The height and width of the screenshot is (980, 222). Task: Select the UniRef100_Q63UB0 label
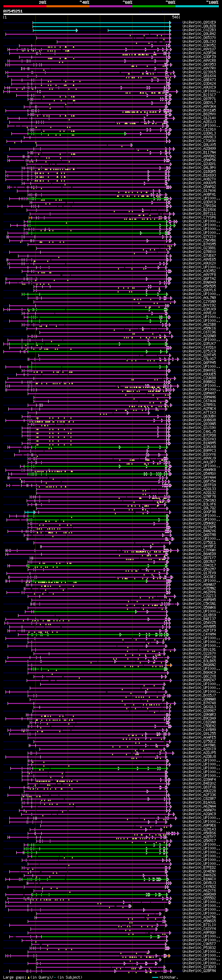tap(199, 416)
